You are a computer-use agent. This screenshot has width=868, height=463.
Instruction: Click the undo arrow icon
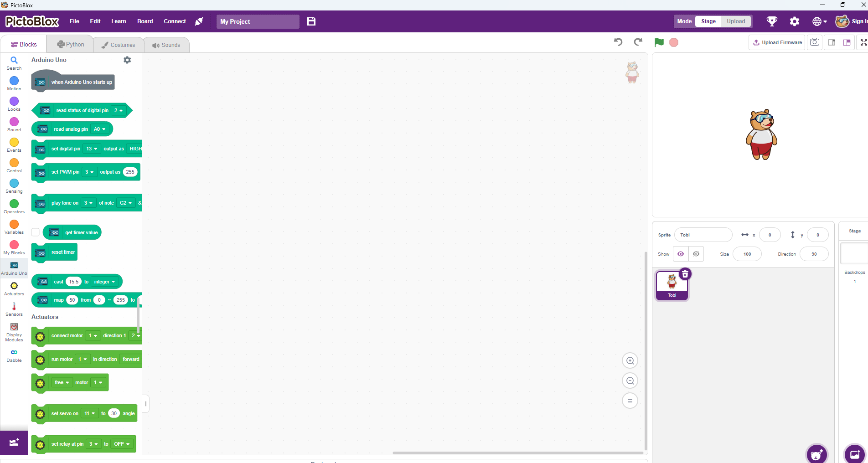618,42
